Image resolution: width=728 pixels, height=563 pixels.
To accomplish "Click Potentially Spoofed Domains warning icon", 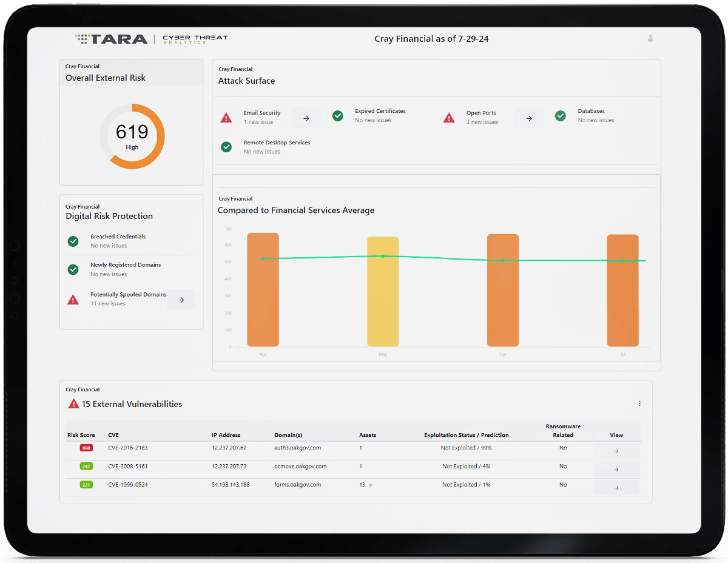I will (x=73, y=299).
